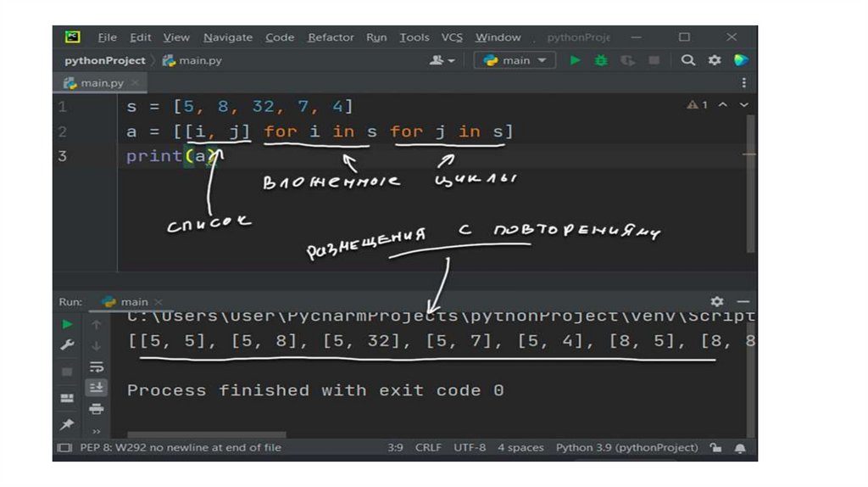Screen dimensions: 868x487
Task: Open the Code menu
Action: coord(280,37)
